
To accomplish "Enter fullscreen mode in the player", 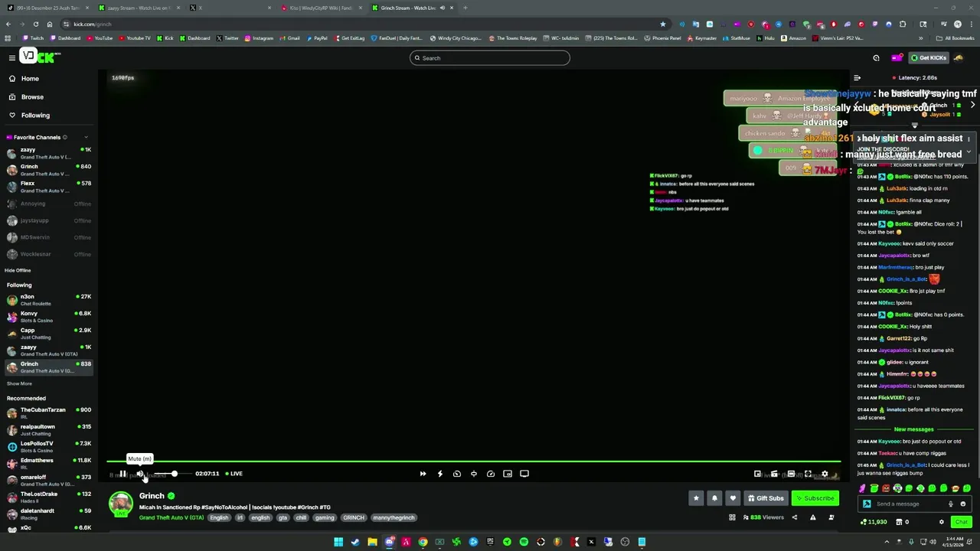I will pyautogui.click(x=808, y=474).
